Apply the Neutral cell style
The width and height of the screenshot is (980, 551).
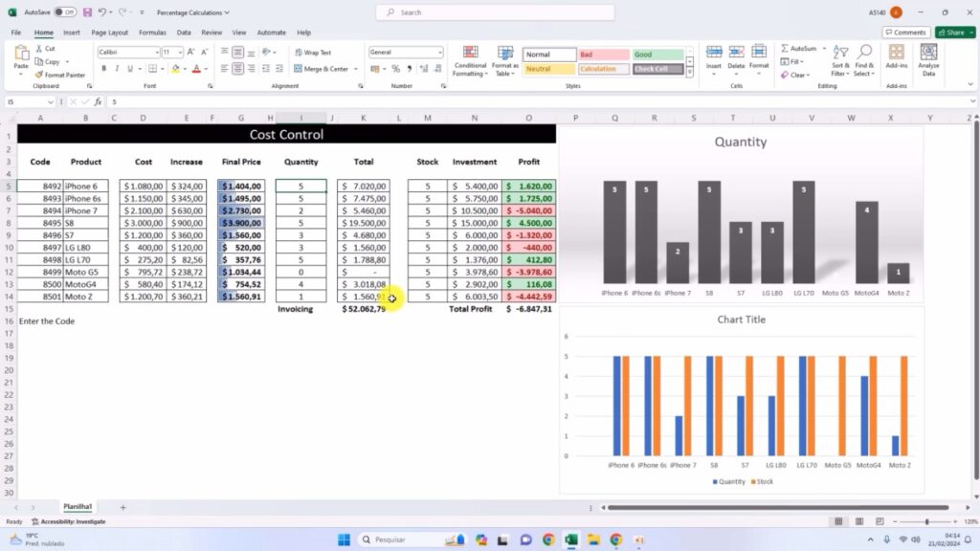tap(548, 69)
